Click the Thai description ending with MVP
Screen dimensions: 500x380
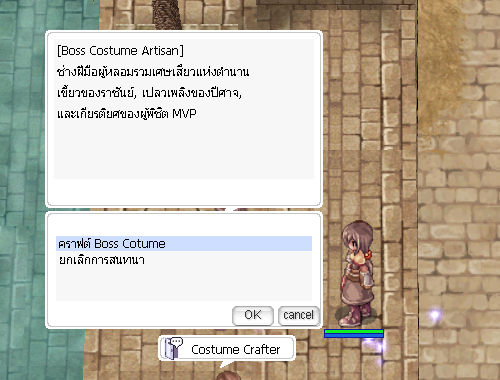click(127, 114)
